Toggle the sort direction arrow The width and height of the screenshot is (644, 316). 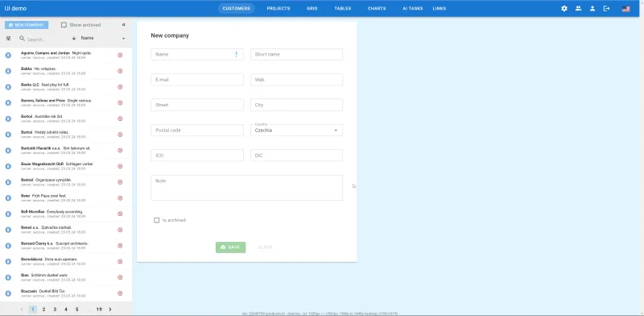pyautogui.click(x=74, y=38)
